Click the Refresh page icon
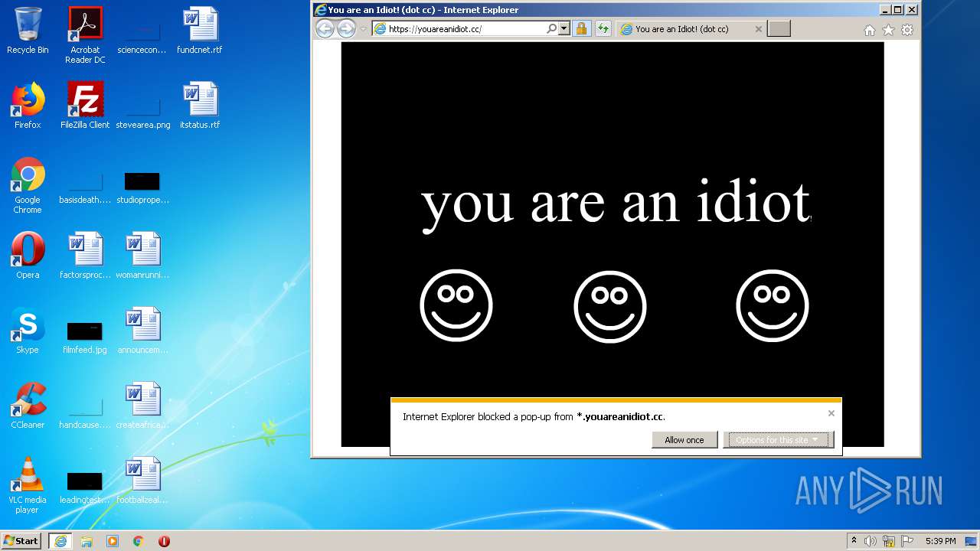Image resolution: width=980 pixels, height=551 pixels. [603, 29]
